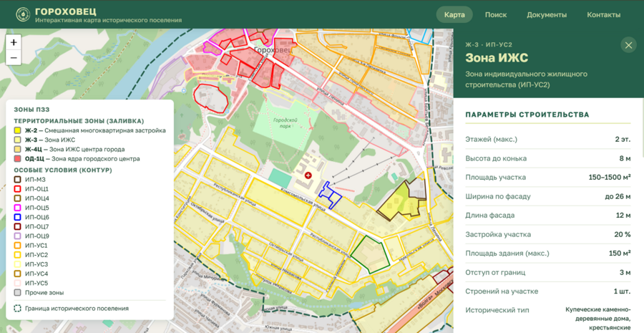Open the Карта tab
Image resolution: width=644 pixels, height=333 pixels.
pyautogui.click(x=454, y=15)
